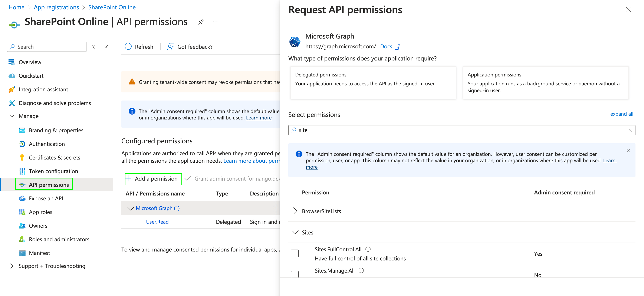Open Certificates & secrets menu item
The width and height of the screenshot is (644, 296).
tap(54, 158)
